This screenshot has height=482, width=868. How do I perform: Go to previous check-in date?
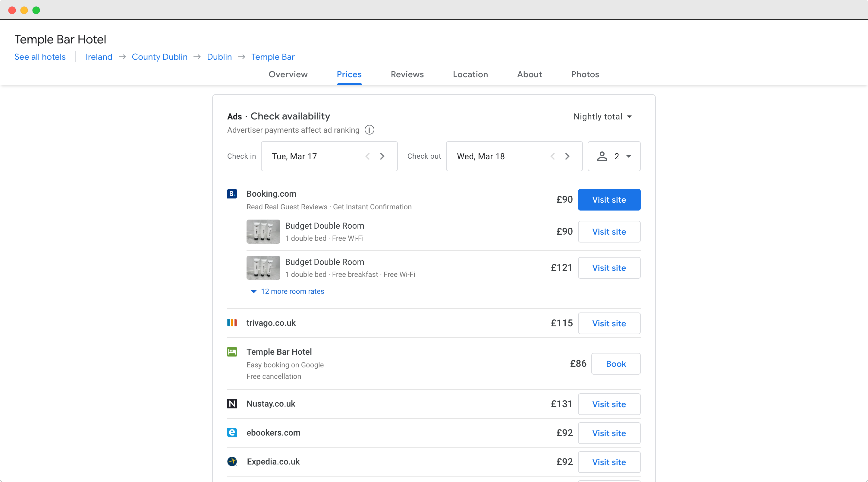tap(368, 156)
